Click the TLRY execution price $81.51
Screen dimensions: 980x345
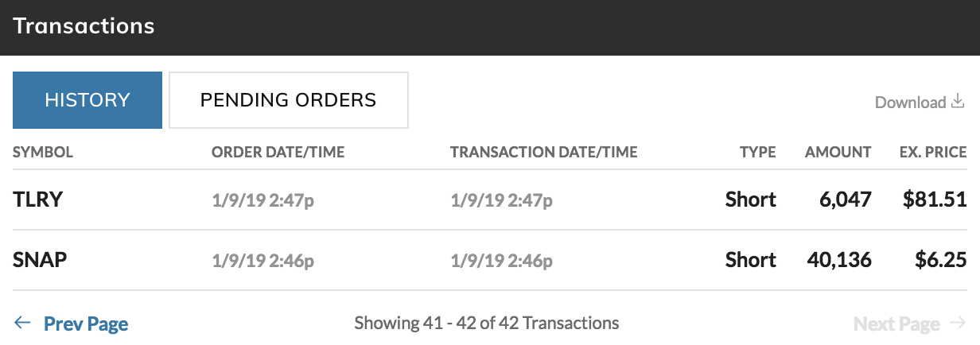point(935,200)
